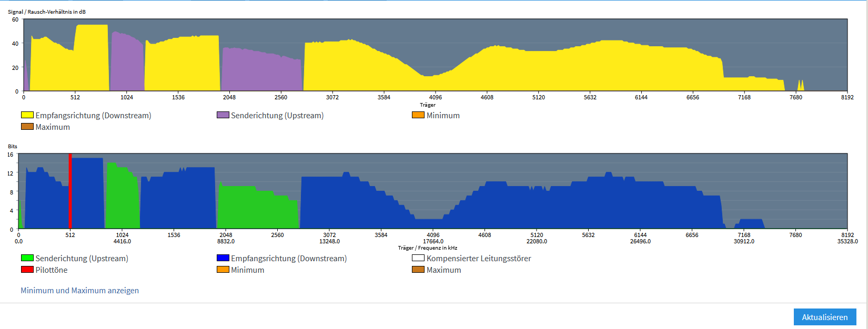
Task: Click '17664.0' frequency label
Action: pyautogui.click(x=433, y=242)
